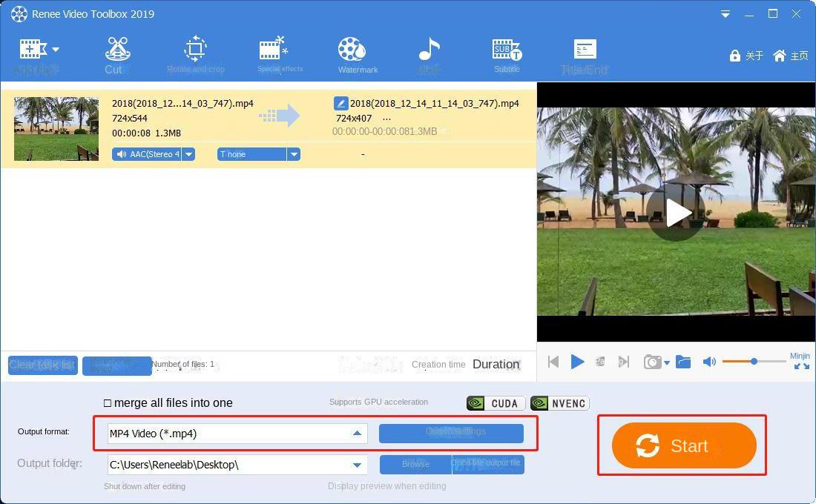
Task: Stop playback in preview controls
Action: pyautogui.click(x=600, y=362)
